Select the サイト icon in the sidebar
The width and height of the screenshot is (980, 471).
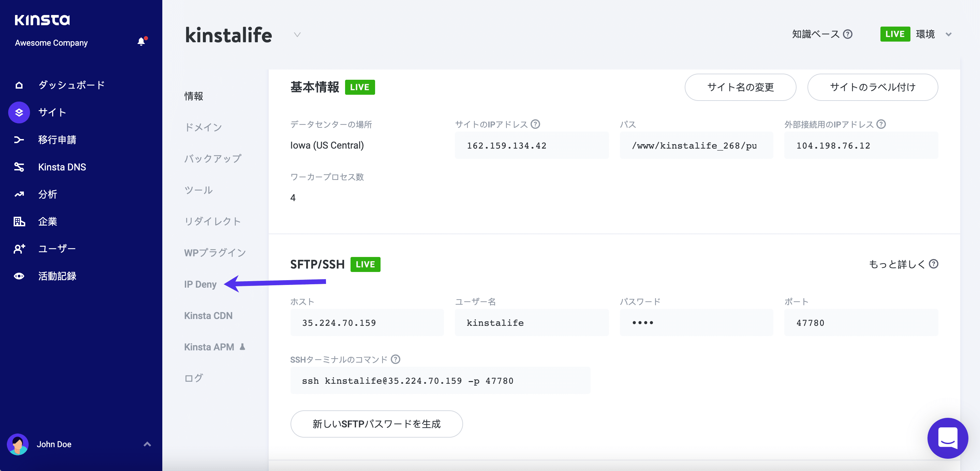[19, 112]
